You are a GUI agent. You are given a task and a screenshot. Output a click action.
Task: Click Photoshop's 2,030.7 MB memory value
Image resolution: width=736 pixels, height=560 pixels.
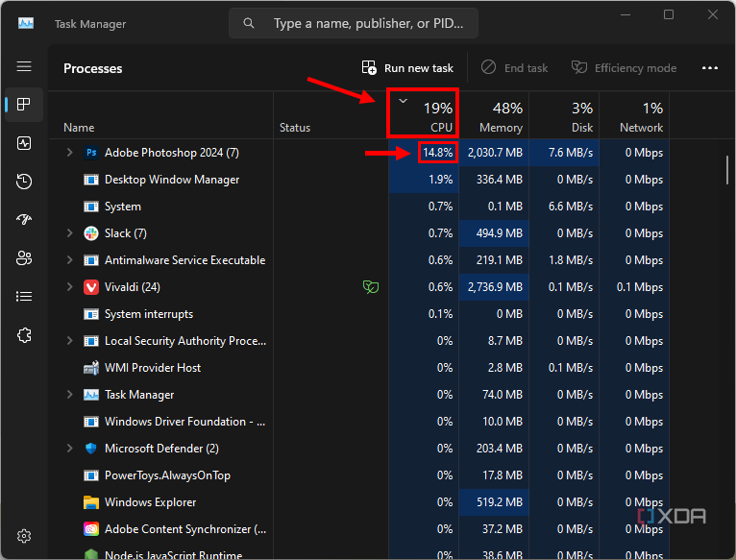pos(495,153)
